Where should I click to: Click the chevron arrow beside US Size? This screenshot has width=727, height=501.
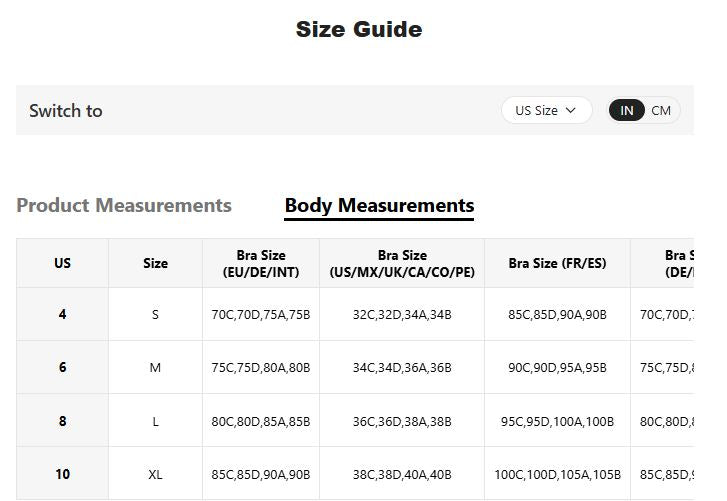(571, 110)
